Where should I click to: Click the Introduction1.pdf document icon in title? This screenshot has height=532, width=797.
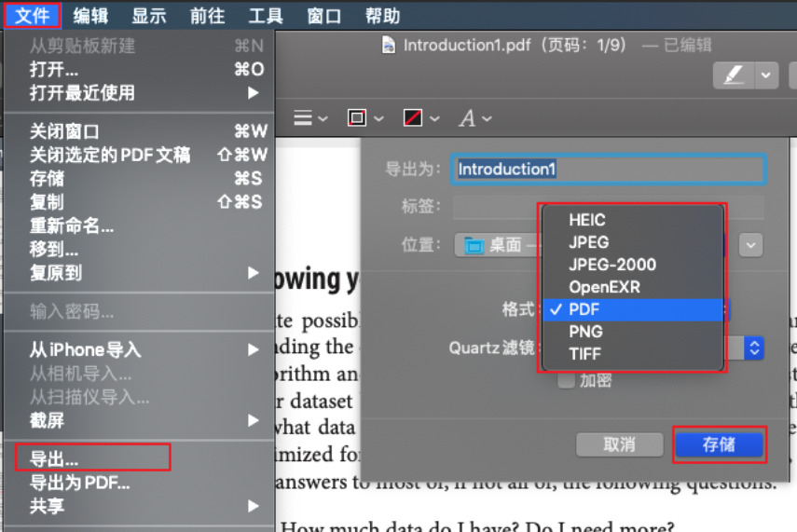point(389,45)
